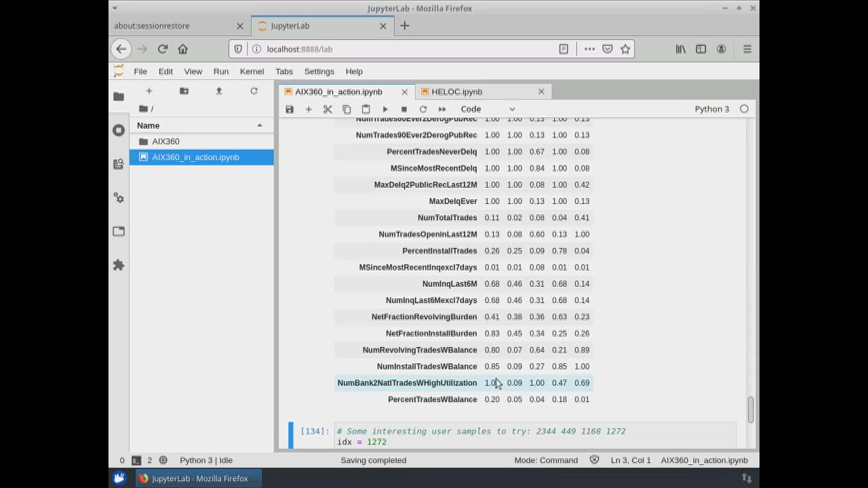Viewport: 868px width, 488px height.
Task: Insert a cell below with plus icon
Action: 309,109
